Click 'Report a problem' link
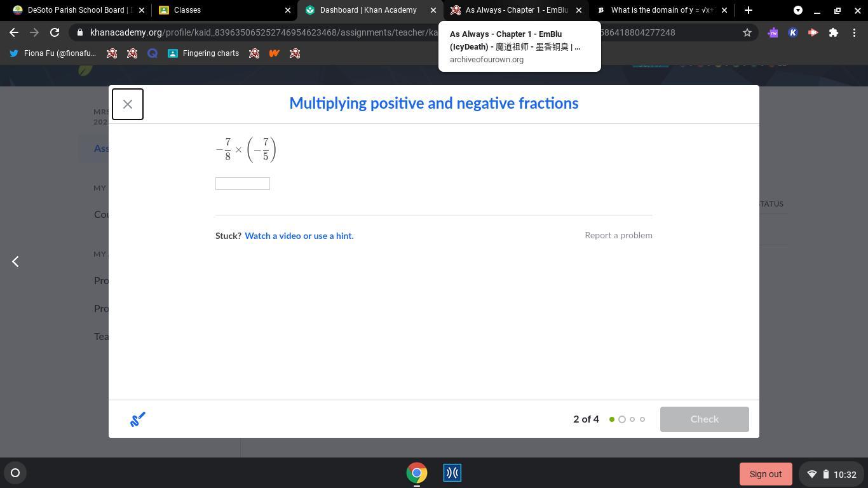Viewport: 868px width, 488px height. pos(618,235)
